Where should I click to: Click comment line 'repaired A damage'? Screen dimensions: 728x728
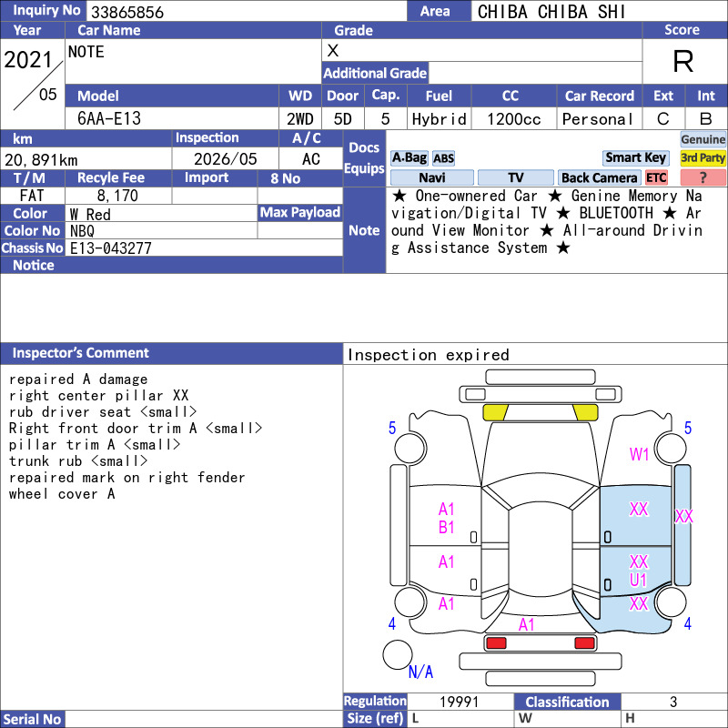78,379
